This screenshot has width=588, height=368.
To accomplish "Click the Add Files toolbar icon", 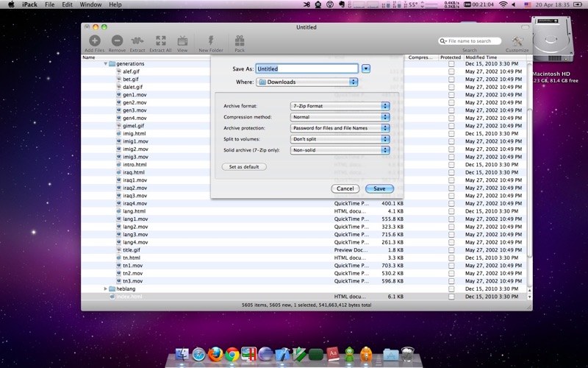I will (x=94, y=41).
